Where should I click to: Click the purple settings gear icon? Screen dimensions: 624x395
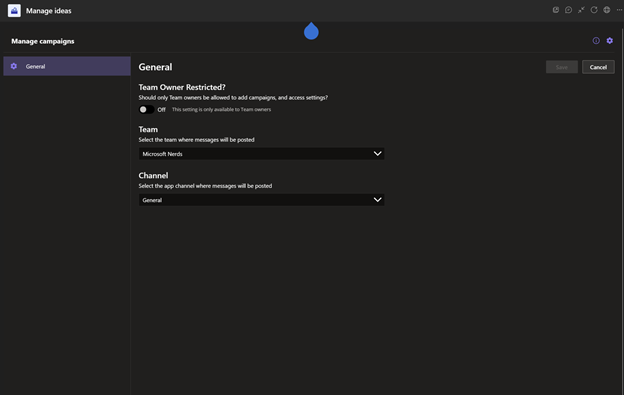[x=609, y=41]
